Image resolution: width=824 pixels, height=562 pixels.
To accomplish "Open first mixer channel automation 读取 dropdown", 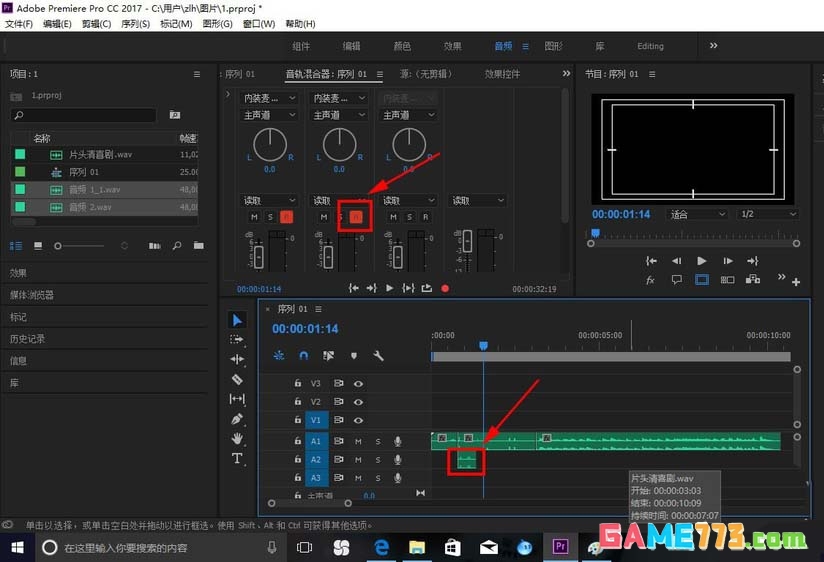I will (270, 200).
